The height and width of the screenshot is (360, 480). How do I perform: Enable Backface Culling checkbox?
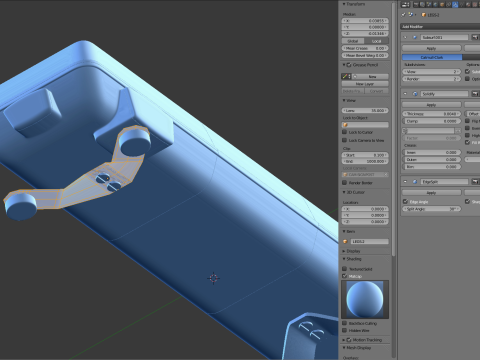click(345, 323)
